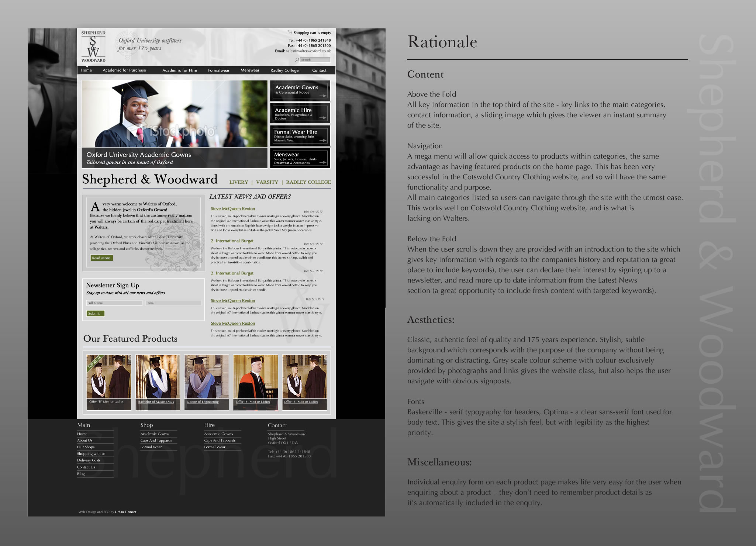This screenshot has width=756, height=546.
Task: Click the arrow on Formal Wear Hire banner
Action: tap(323, 141)
